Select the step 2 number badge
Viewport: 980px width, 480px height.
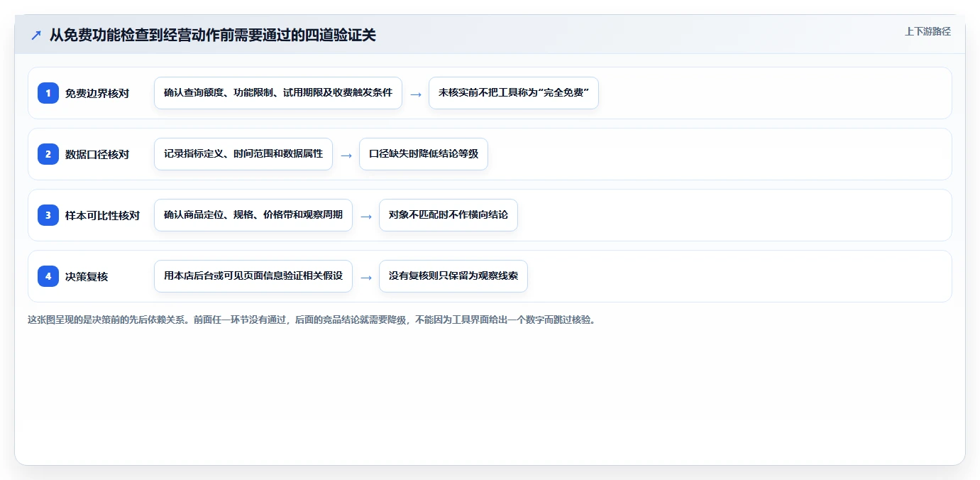(48, 154)
